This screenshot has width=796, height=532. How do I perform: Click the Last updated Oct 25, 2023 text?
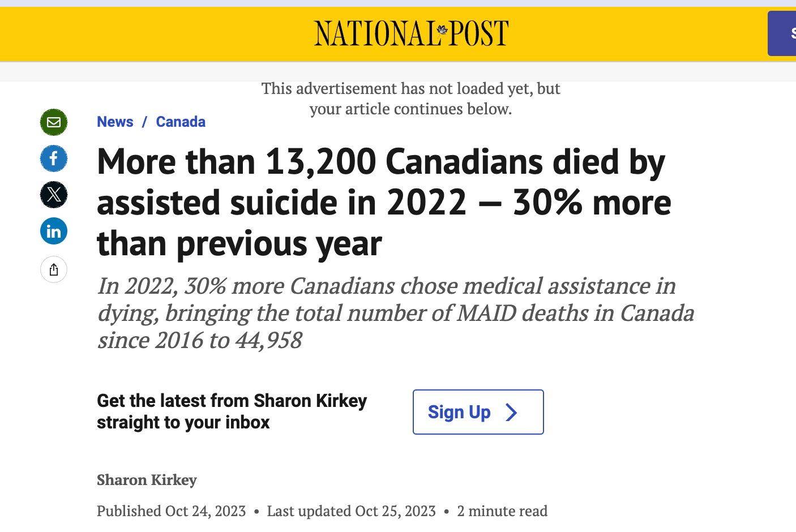351,511
